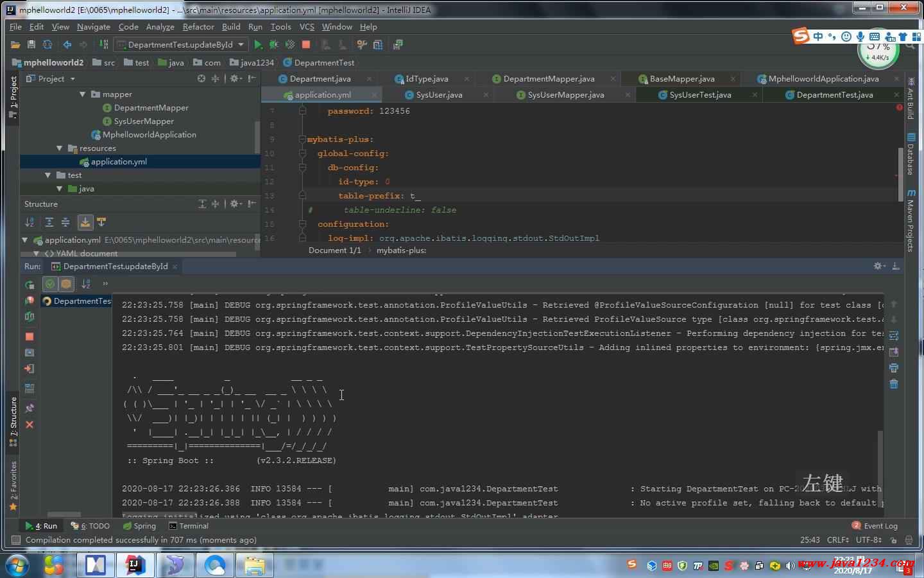This screenshot has width=924, height=578.
Task: Open the Spring tool window
Action: point(139,526)
